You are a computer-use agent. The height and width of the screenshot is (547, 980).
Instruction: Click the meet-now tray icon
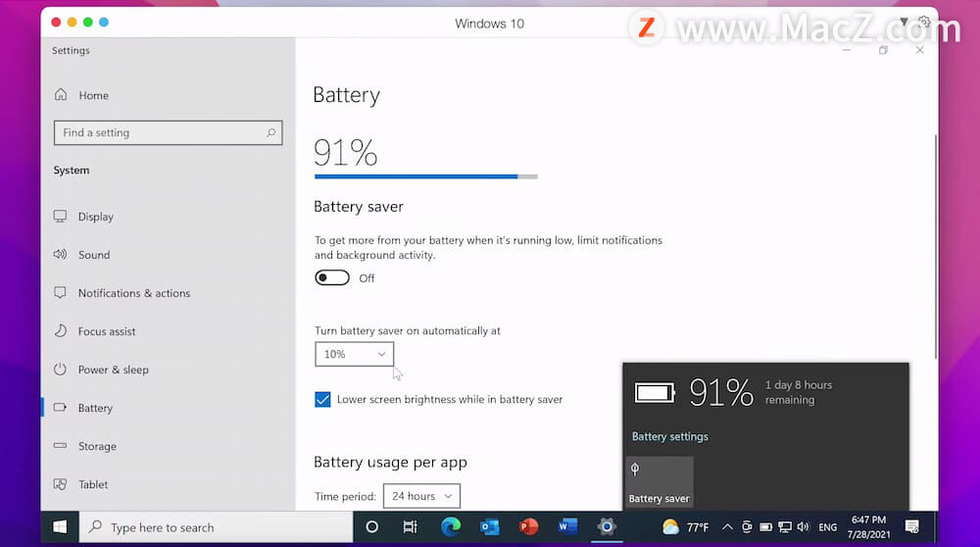click(x=747, y=527)
